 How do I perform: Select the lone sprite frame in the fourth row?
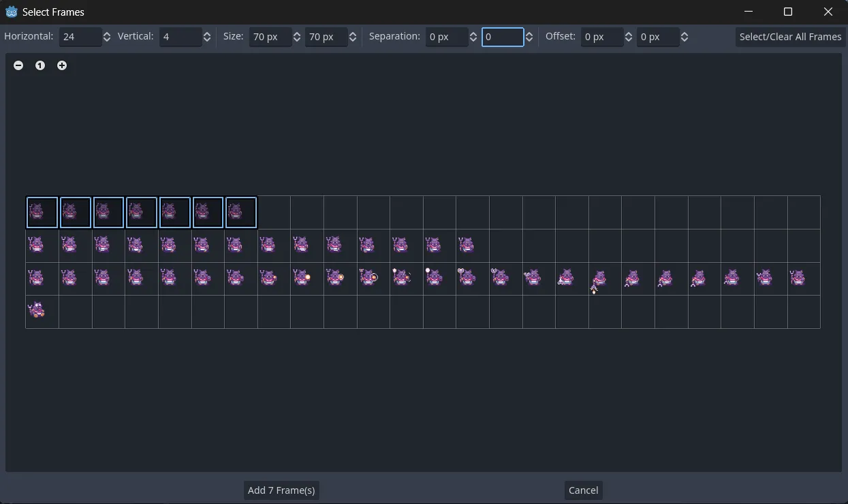[x=42, y=312]
